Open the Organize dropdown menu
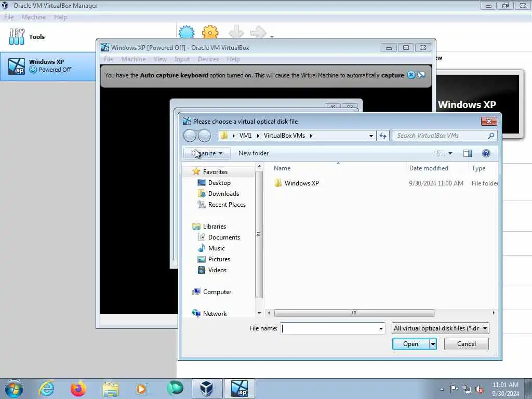The height and width of the screenshot is (399, 532). pos(207,153)
